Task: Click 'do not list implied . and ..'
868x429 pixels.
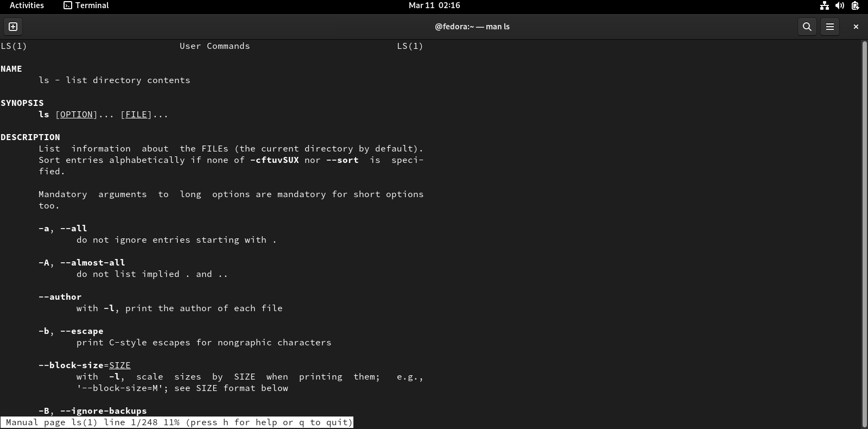Action: click(153, 274)
